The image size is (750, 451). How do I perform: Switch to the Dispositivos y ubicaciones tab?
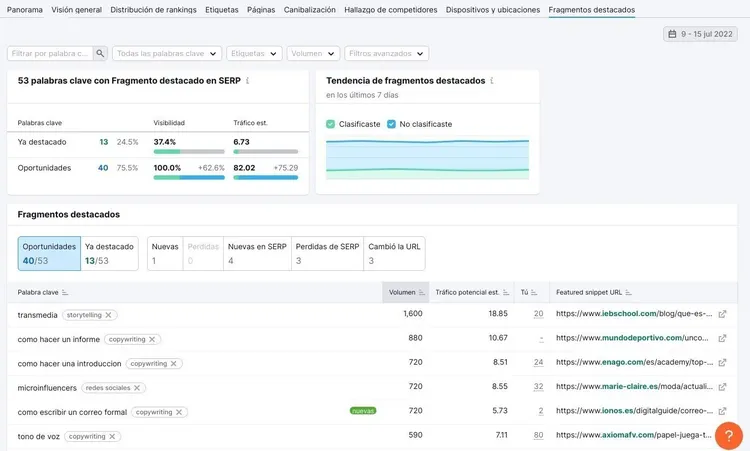tap(493, 10)
